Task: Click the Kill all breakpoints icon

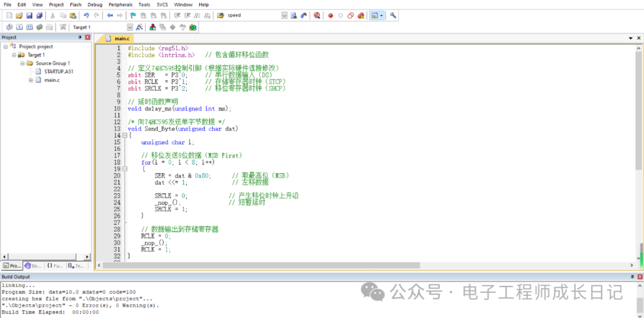Action: point(361,16)
